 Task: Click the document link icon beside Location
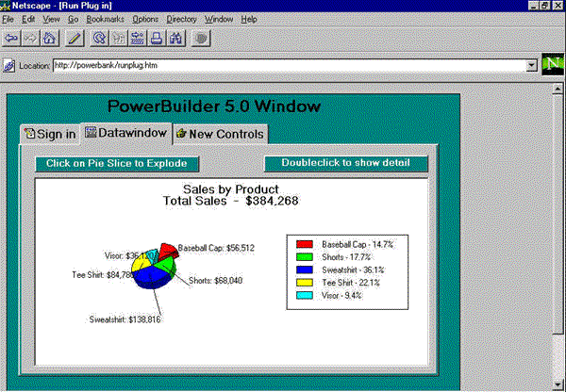click(x=8, y=66)
